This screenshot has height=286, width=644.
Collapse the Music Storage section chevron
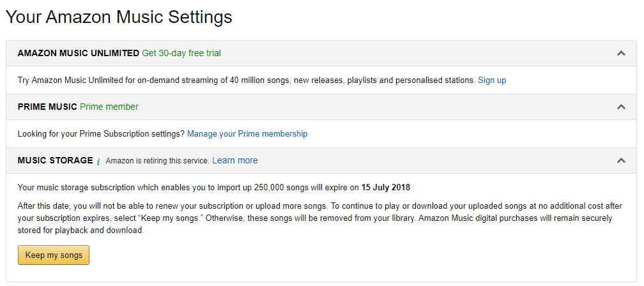(x=621, y=161)
